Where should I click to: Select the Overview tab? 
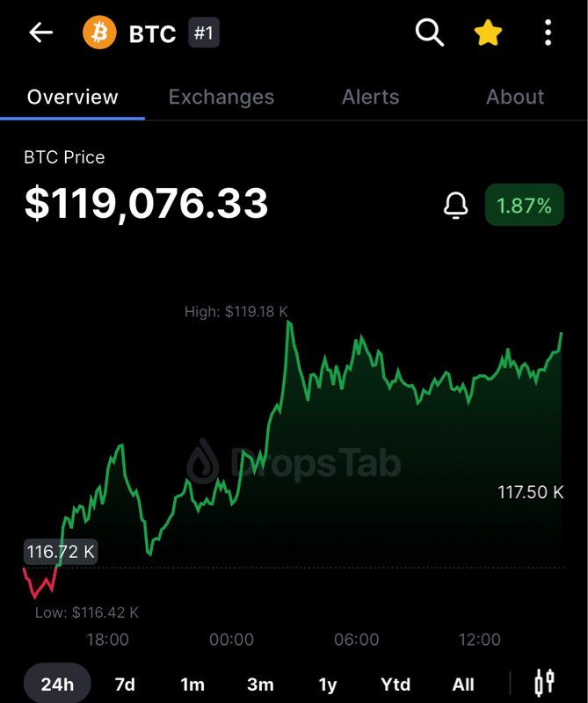pyautogui.click(x=72, y=97)
